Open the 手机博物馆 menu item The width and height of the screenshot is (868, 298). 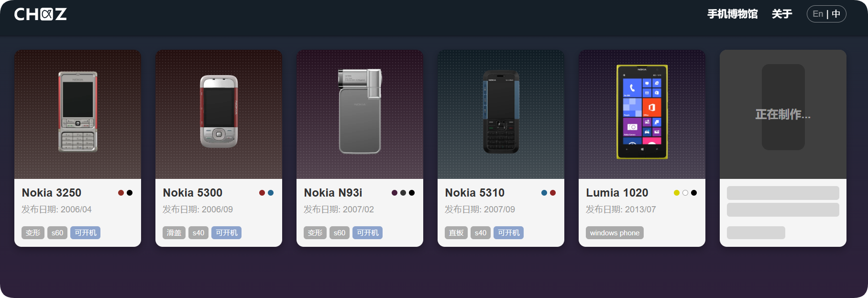click(x=732, y=14)
